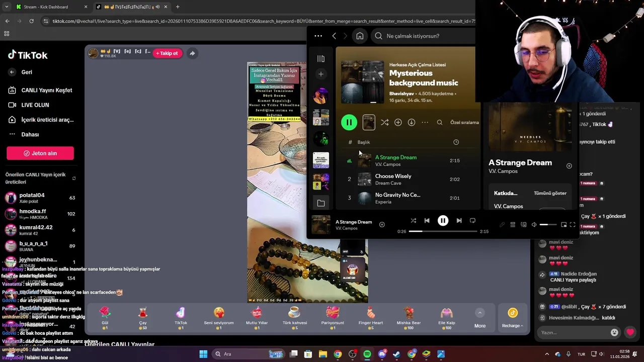Open the play queue
The height and width of the screenshot is (362, 644).
pyautogui.click(x=513, y=225)
